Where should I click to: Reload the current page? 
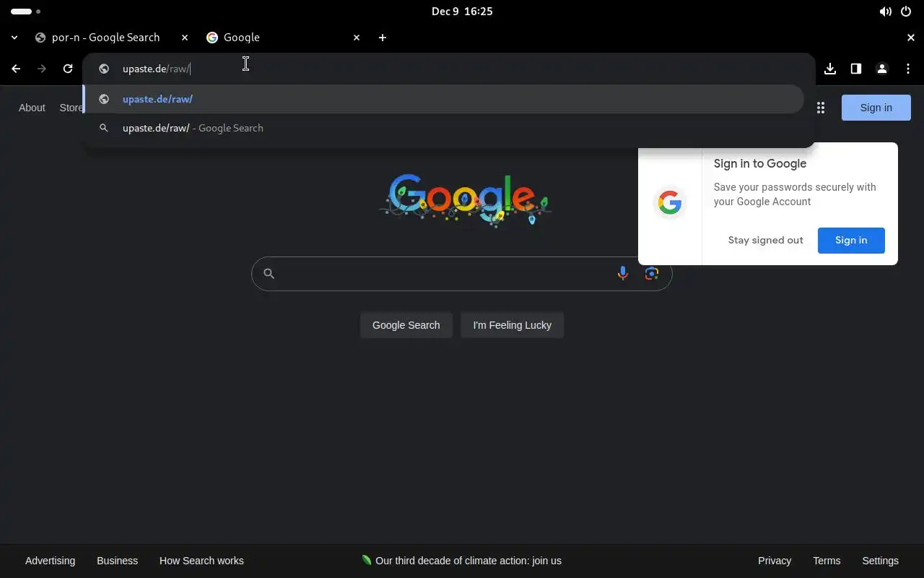(x=68, y=69)
